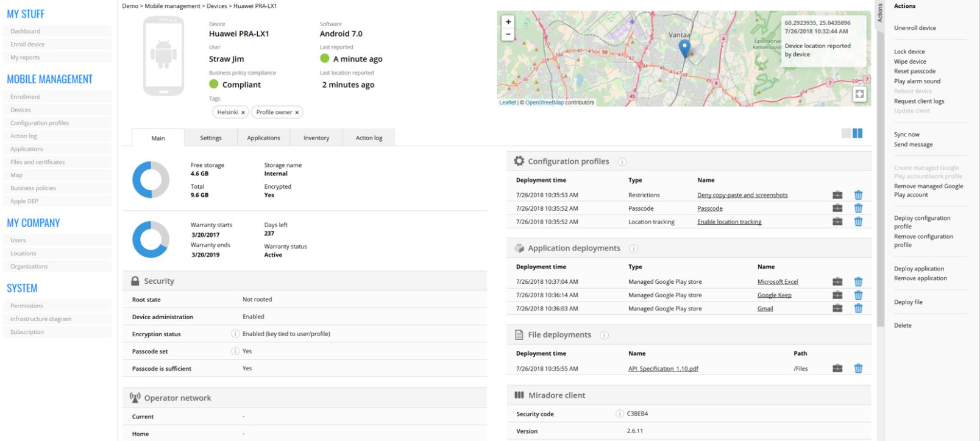
Task: Switch to two-column layout view
Action: 857,133
